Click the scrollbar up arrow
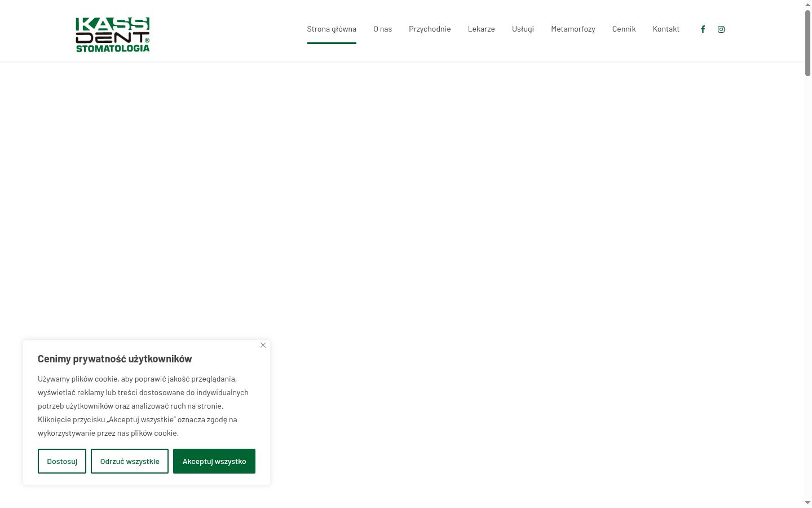The height and width of the screenshot is (508, 812). click(807, 5)
